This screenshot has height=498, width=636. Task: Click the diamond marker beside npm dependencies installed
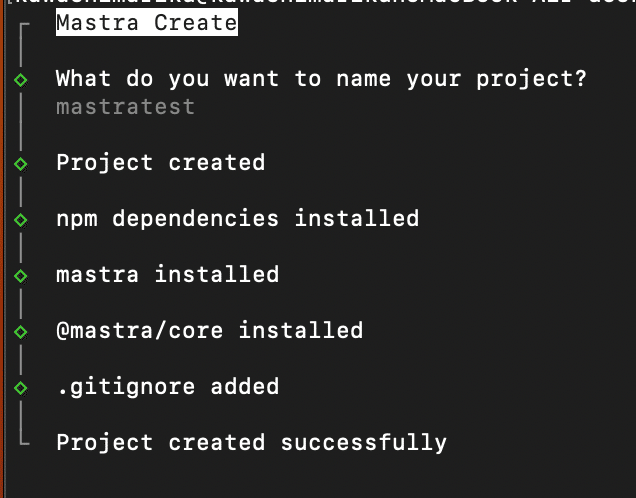coord(21,219)
